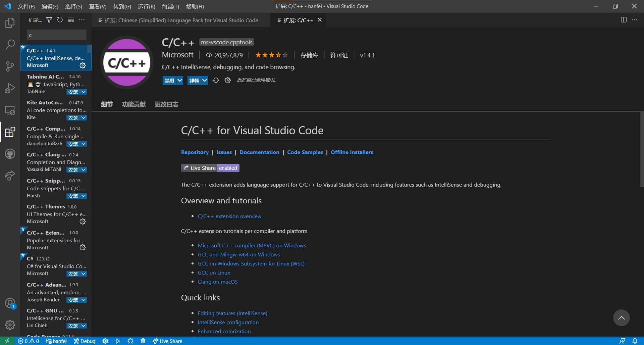The height and width of the screenshot is (345, 644).
Task: Click the Code Samples link
Action: 305,152
